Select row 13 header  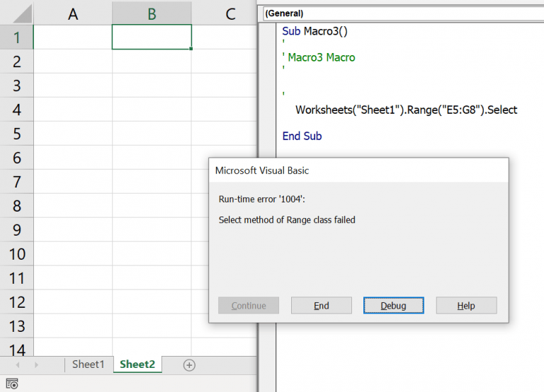[x=17, y=326]
